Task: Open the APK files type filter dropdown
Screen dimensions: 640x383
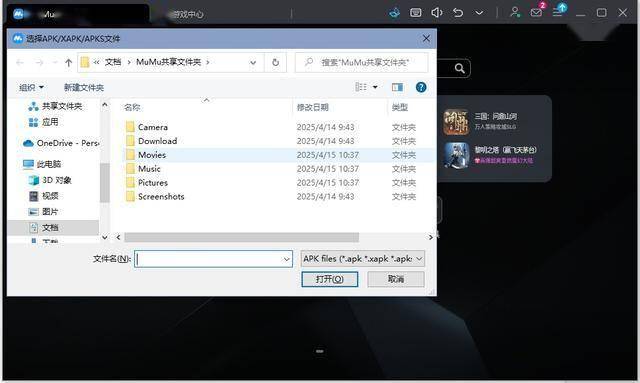Action: [x=363, y=258]
